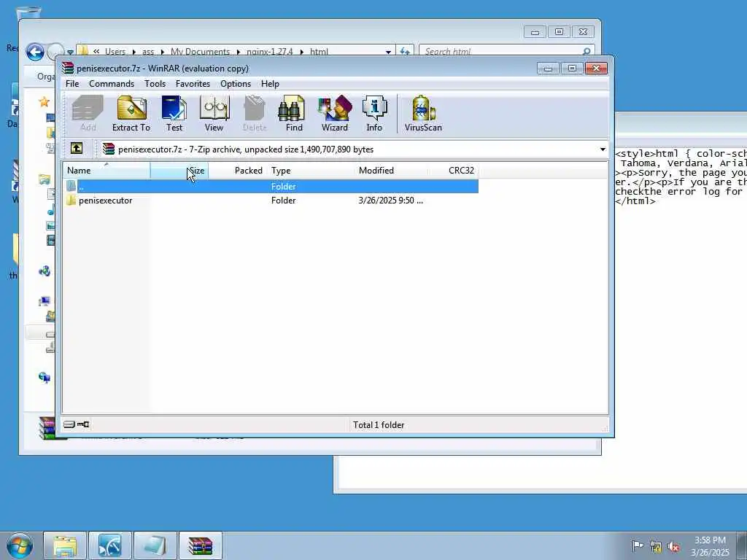This screenshot has width=747, height=560.
Task: Click Favorites star in Explorer sidebar
Action: click(44, 101)
